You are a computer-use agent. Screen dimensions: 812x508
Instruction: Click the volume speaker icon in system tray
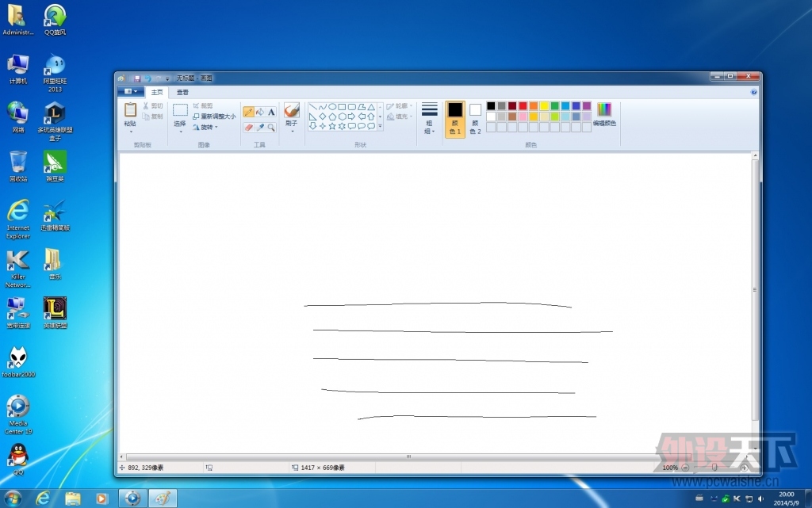pos(760,498)
